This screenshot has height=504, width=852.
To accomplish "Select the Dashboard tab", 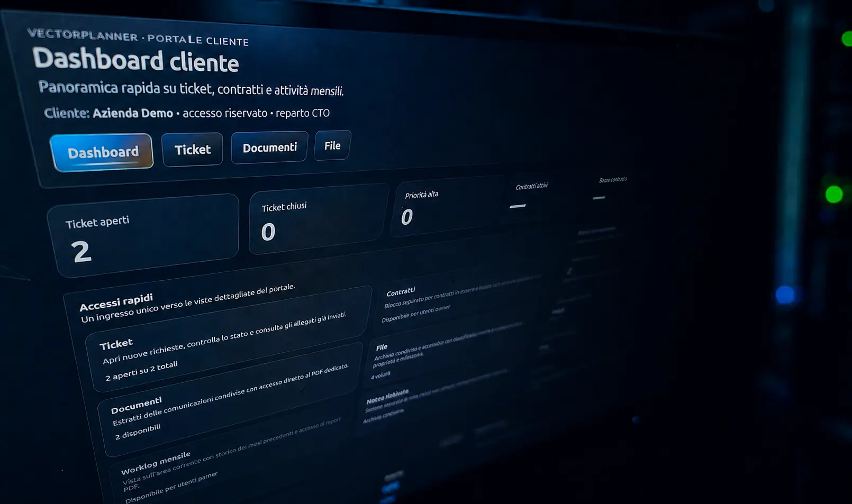I will pos(102,152).
